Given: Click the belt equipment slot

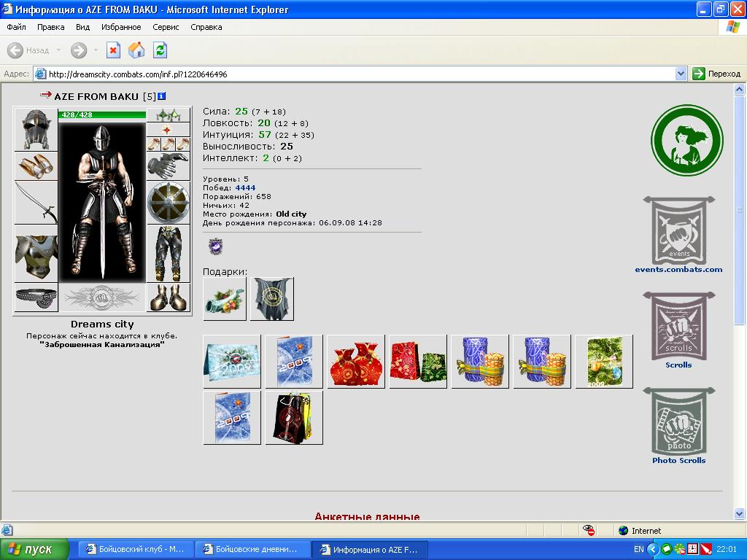Looking at the screenshot, I should point(36,297).
